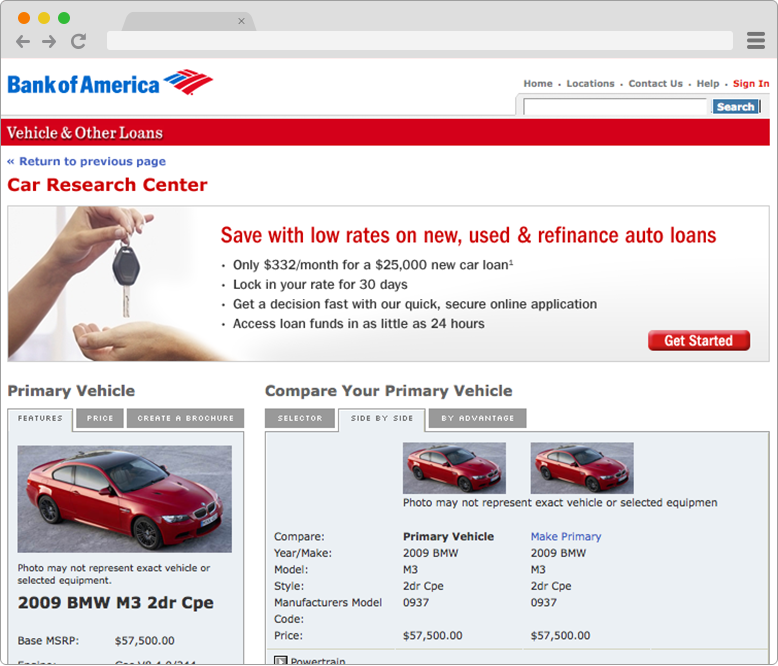
Task: Click the browser back arrow
Action: click(x=23, y=41)
